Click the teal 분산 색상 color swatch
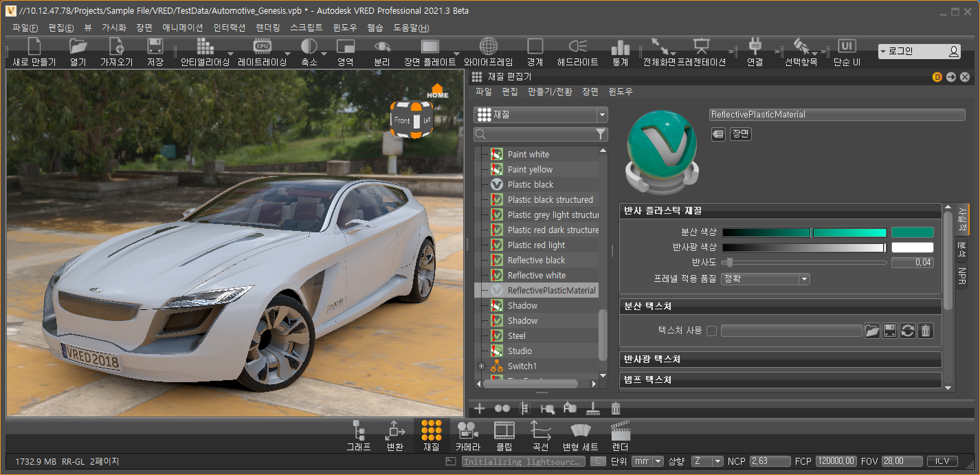Screen dimensions: 980x475 [x=912, y=232]
